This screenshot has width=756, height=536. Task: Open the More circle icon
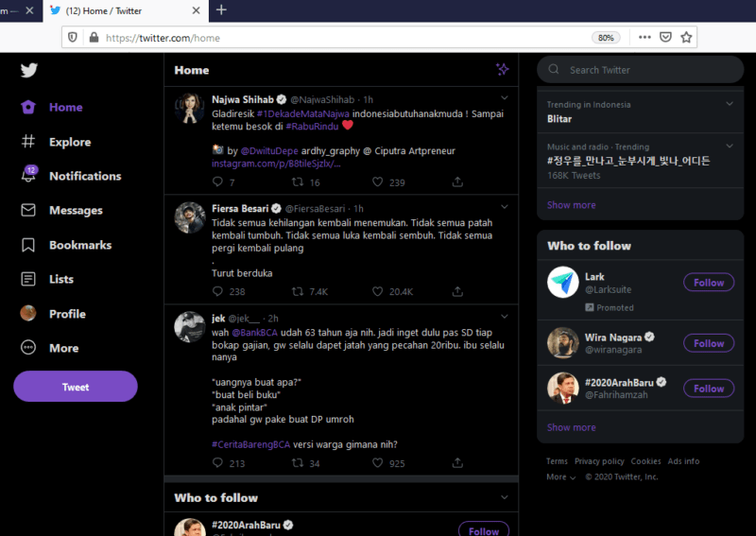pos(28,347)
